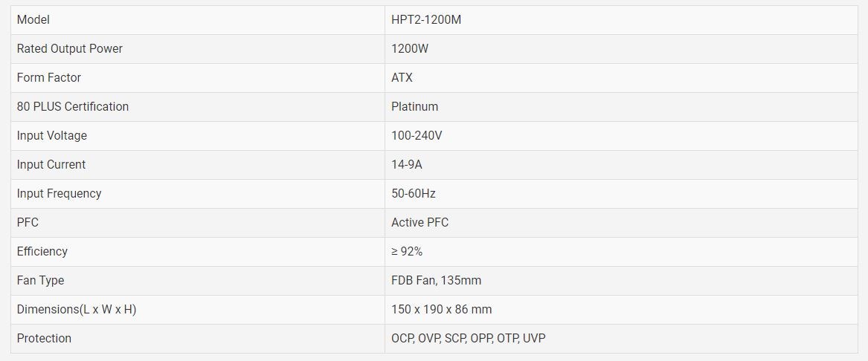Select the 1200W value cell
Screen dimensions: 868x361
click(410, 48)
